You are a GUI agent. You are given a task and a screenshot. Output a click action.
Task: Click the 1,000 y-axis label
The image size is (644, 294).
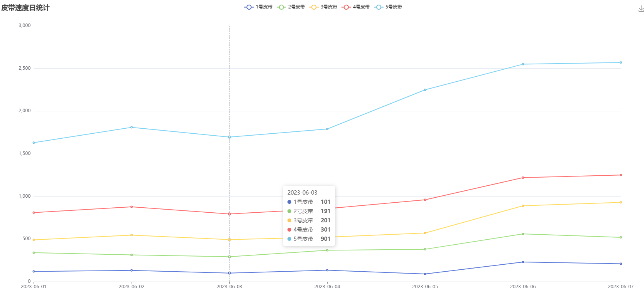click(x=25, y=196)
